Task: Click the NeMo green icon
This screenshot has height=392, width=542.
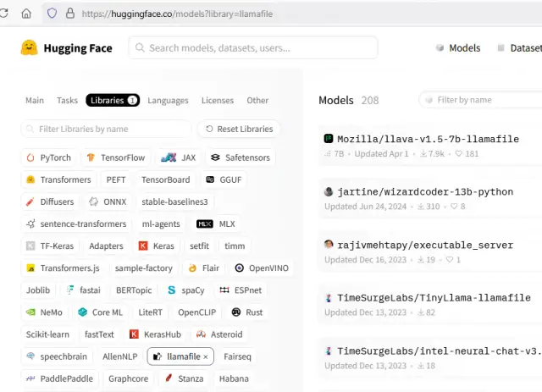Action: [30, 312]
